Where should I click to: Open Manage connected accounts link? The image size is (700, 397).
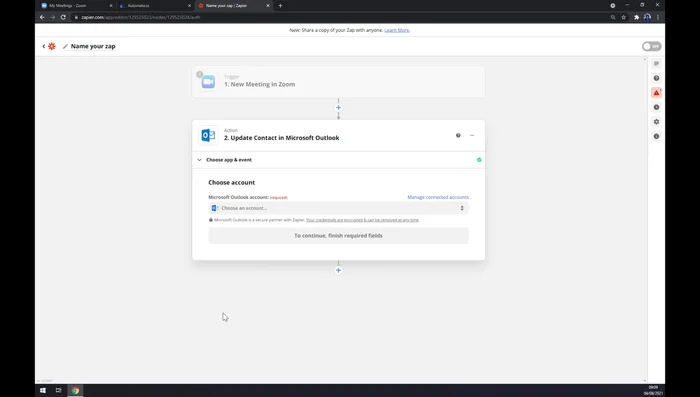(x=438, y=197)
